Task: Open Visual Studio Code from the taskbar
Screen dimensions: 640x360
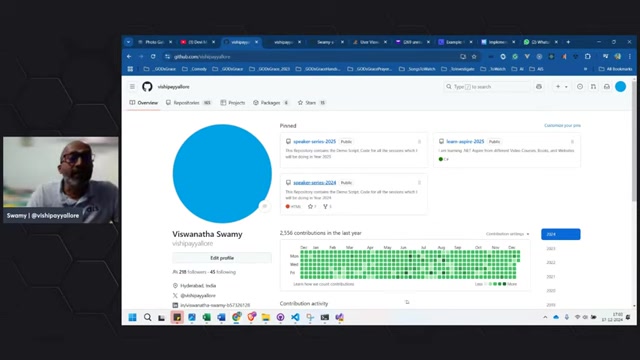Action: pyautogui.click(x=295, y=317)
